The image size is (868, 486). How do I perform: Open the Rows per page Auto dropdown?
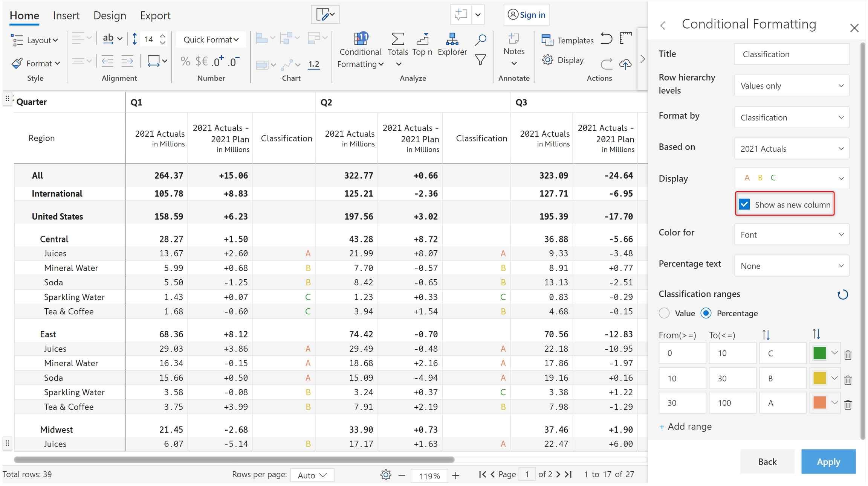pos(312,475)
